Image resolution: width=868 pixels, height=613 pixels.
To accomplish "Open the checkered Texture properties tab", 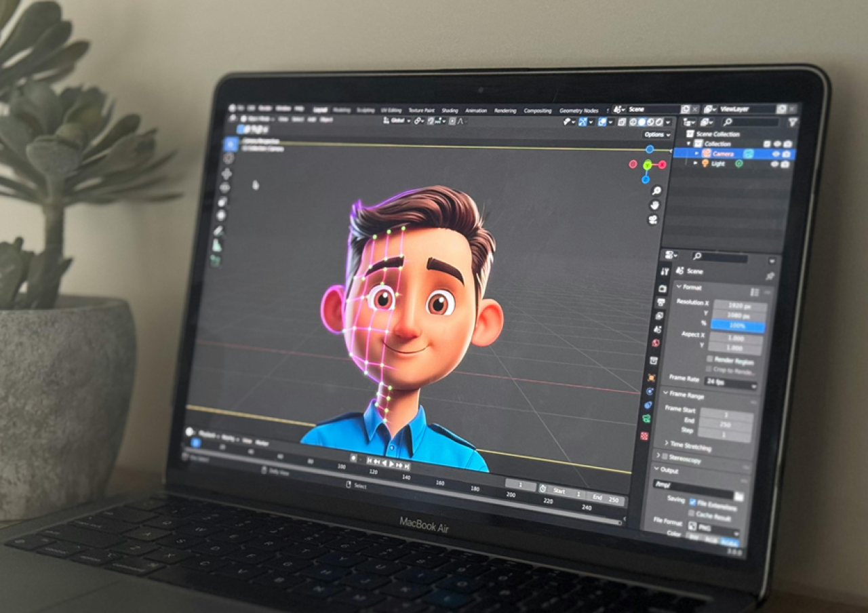I will point(644,435).
